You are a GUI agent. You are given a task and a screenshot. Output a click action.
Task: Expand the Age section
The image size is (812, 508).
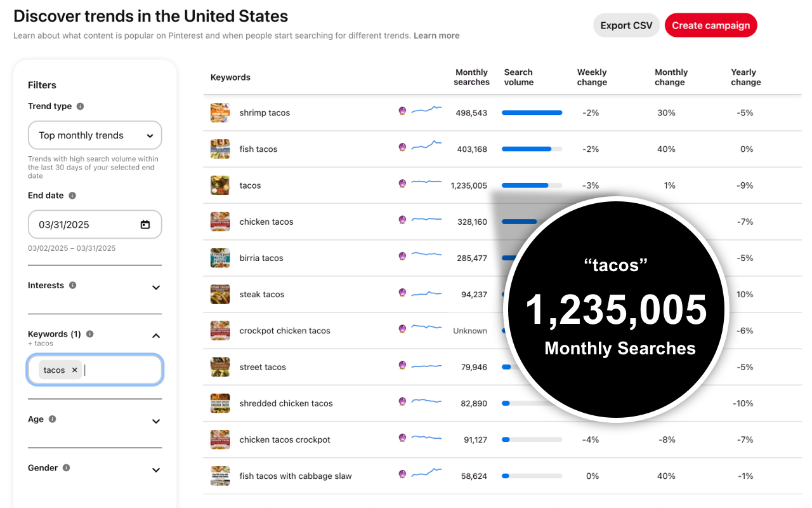[155, 421]
